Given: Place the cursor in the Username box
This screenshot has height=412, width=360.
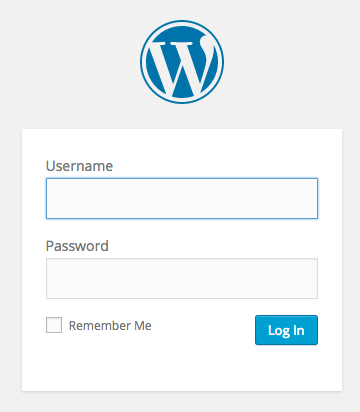Looking at the screenshot, I should click(182, 199).
